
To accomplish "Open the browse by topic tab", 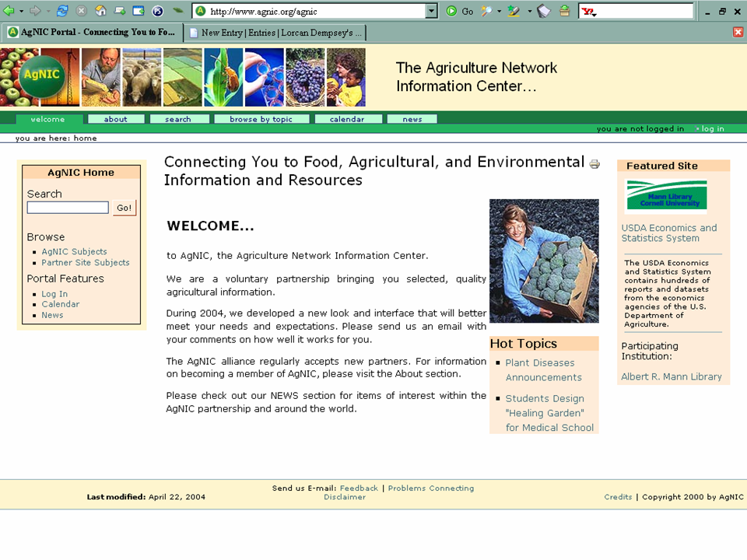I will coord(261,119).
